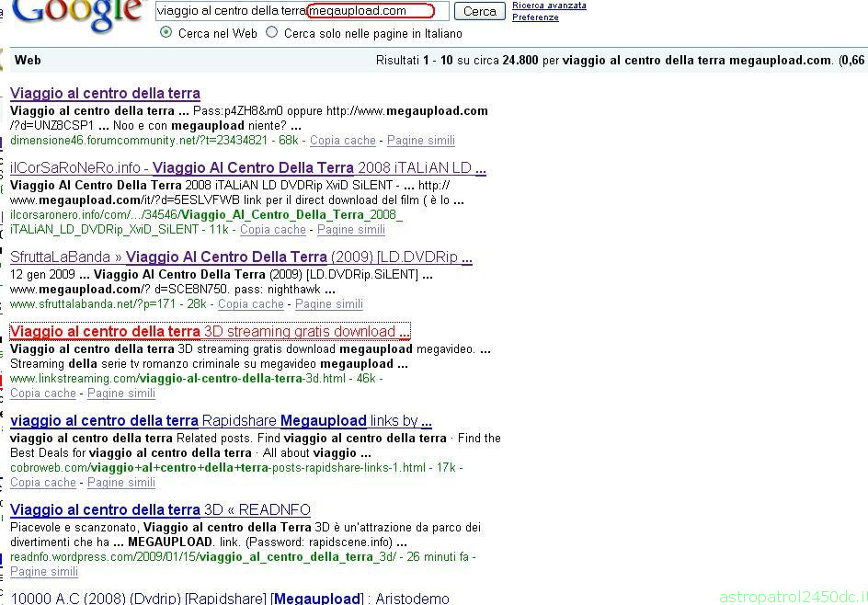
Task: Open Pagine simili for cobroweb.com result
Action: point(121,482)
